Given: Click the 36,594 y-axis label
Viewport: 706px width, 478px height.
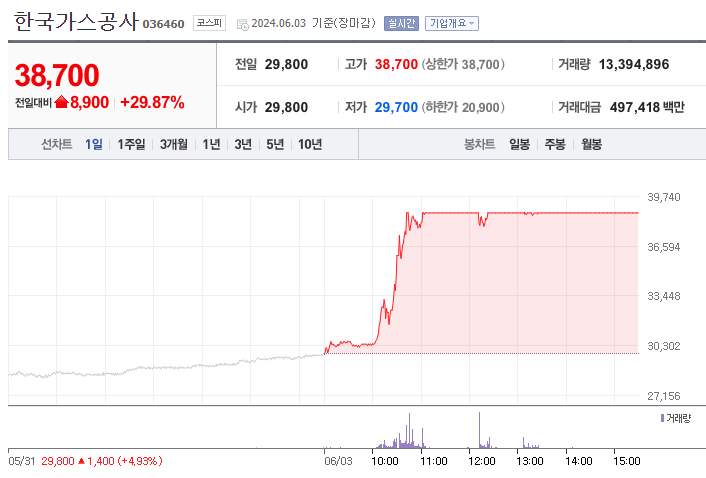Looking at the screenshot, I should (664, 247).
